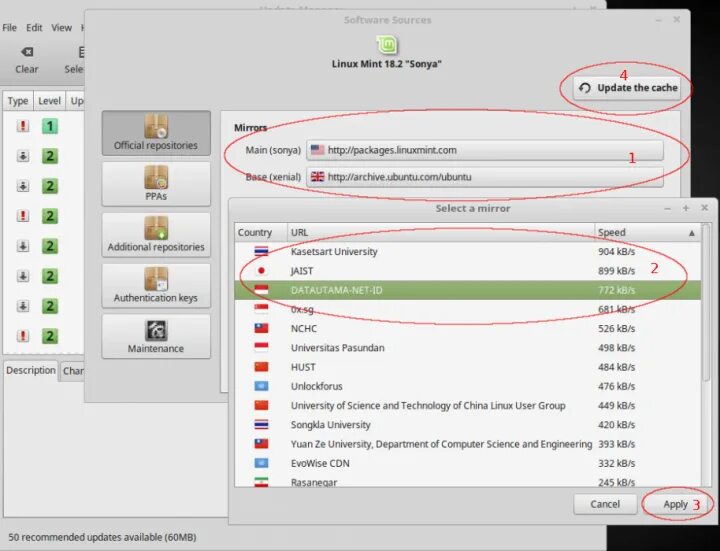The height and width of the screenshot is (551, 720).
Task: Sort by the Country column header
Action: (x=261, y=232)
